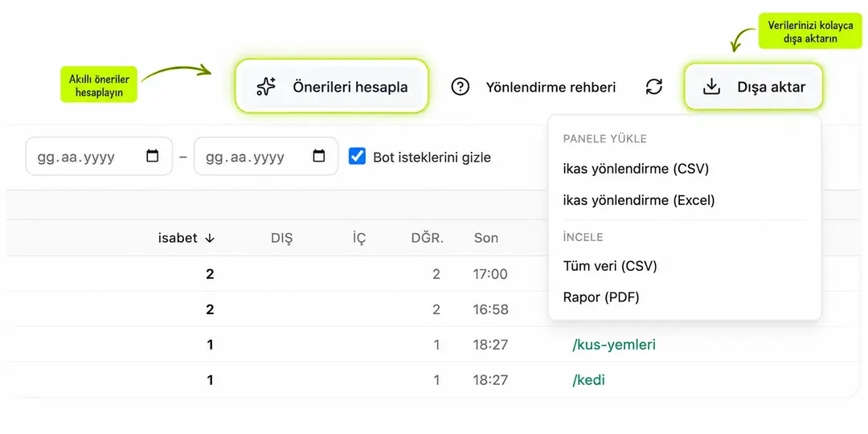Click the sparkle icon in Önerileri hesapla
The image size is (868, 434).
click(266, 87)
